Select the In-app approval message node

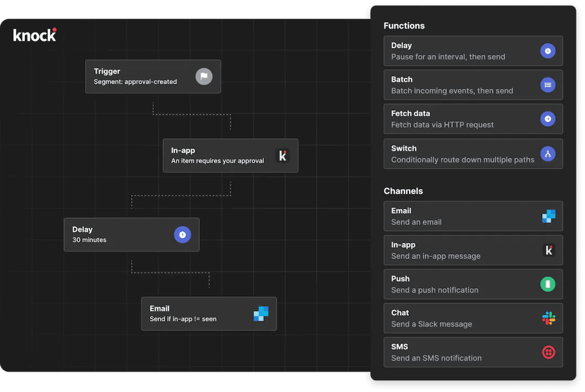point(219,155)
